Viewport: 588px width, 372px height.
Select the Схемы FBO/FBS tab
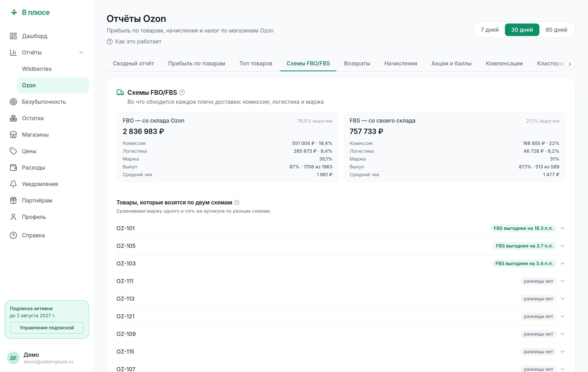(308, 64)
